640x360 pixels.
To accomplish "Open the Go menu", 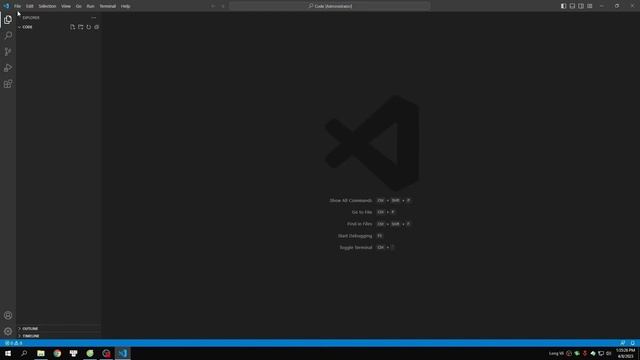I will [x=78, y=6].
